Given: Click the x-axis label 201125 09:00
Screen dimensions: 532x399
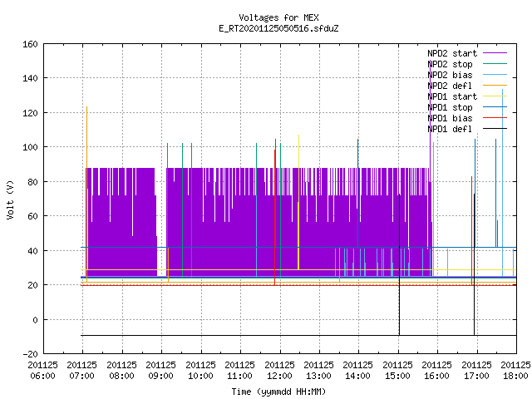Looking at the screenshot, I should coord(160,371).
